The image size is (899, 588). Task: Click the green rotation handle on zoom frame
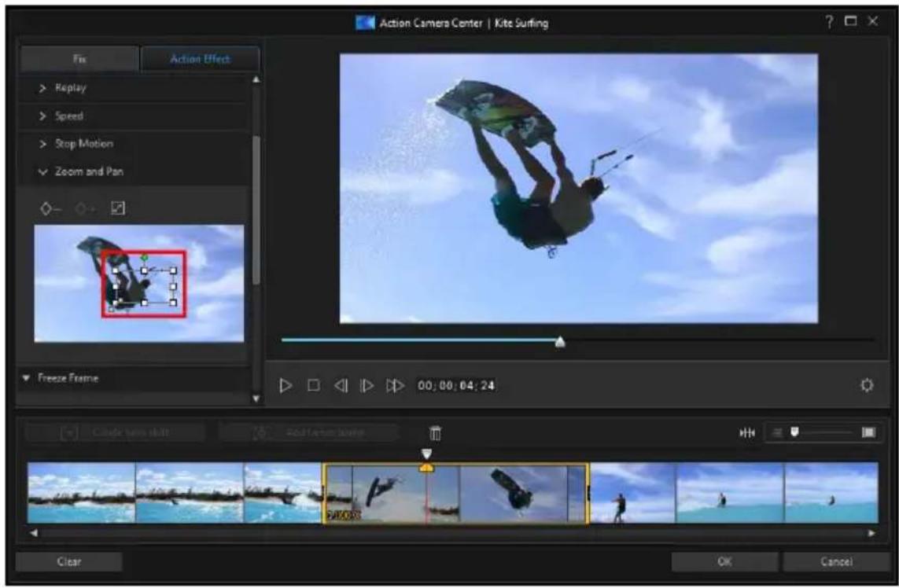(145, 258)
